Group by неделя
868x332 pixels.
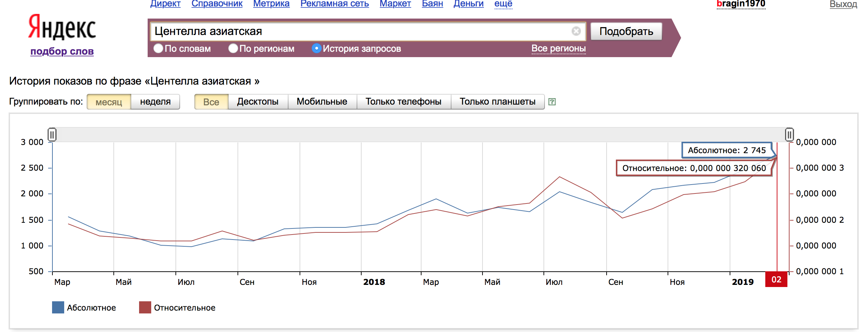[x=155, y=102]
